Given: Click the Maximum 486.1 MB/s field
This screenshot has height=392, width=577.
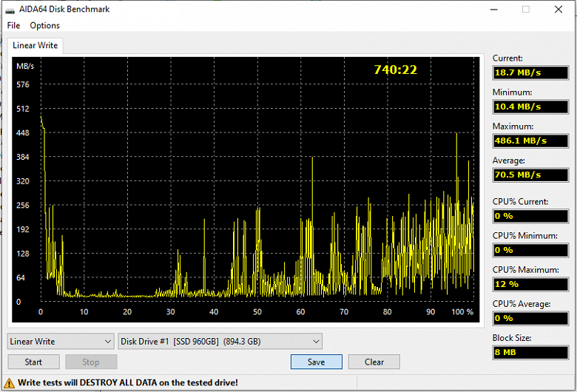Looking at the screenshot, I should coord(530,141).
